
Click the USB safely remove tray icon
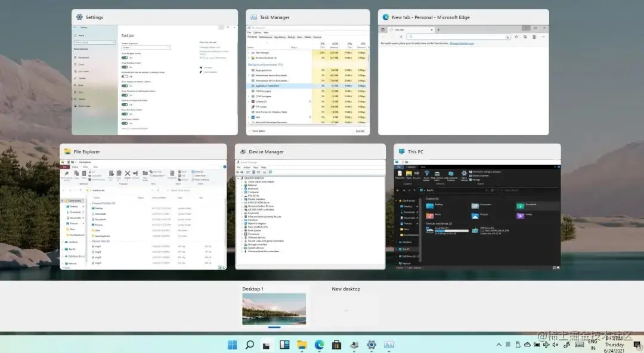pos(518,345)
